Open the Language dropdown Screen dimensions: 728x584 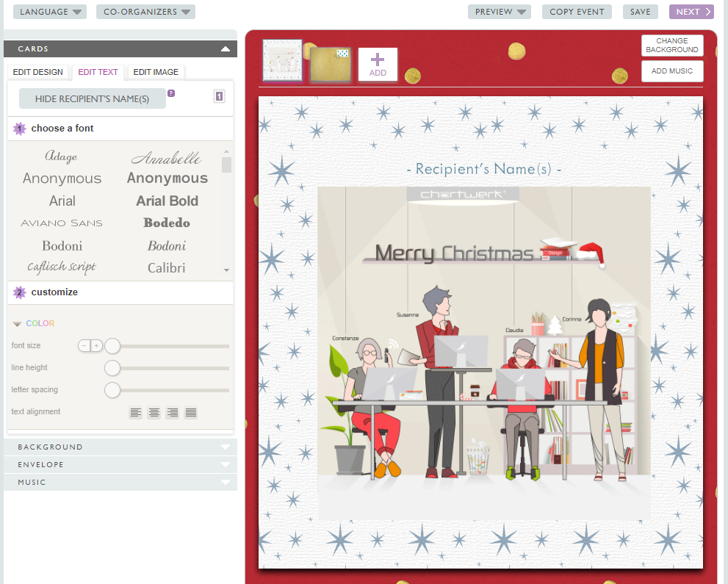point(50,12)
